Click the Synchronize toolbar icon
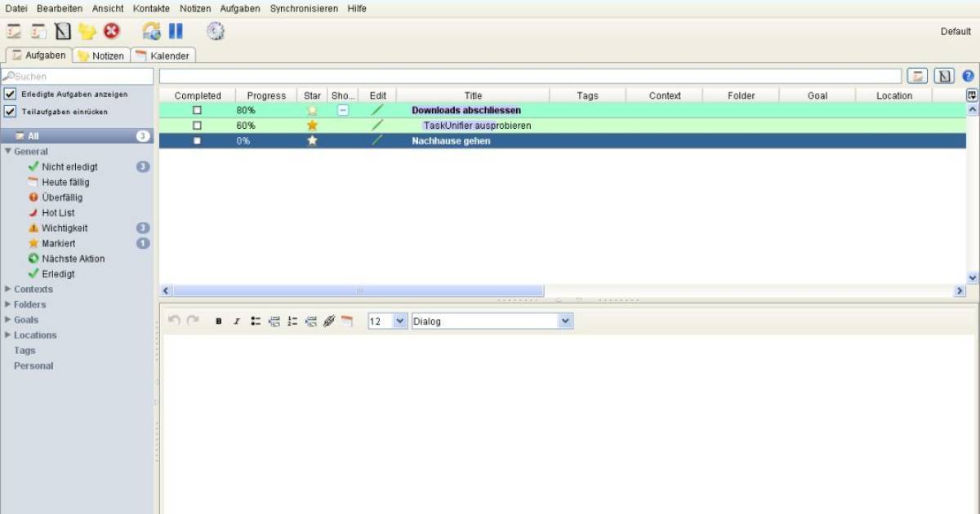This screenshot has height=514, width=980. (152, 31)
